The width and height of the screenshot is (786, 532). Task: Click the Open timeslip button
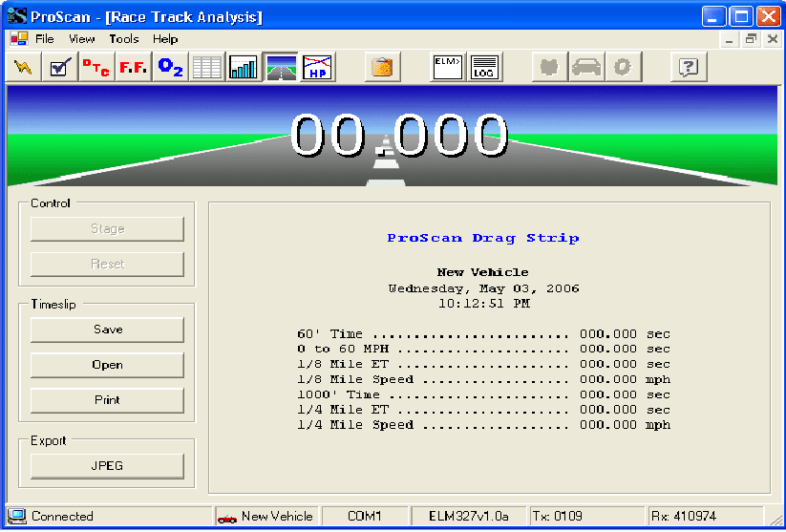(107, 365)
